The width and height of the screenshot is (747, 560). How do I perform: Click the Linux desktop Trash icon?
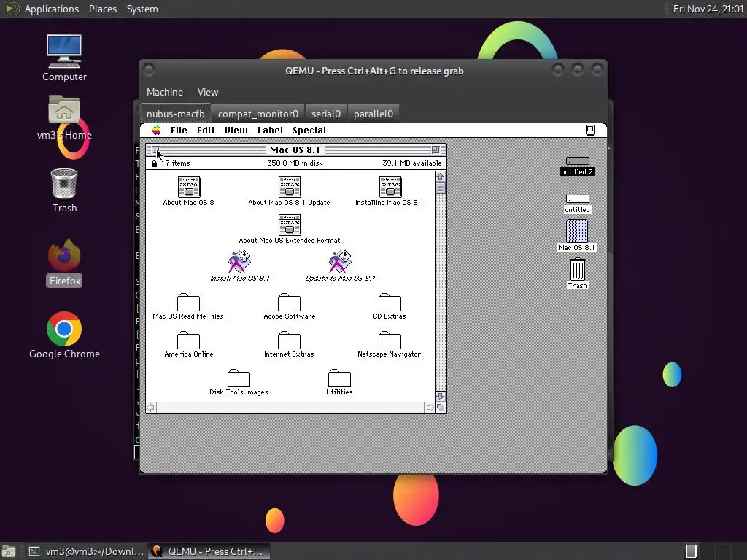click(64, 183)
